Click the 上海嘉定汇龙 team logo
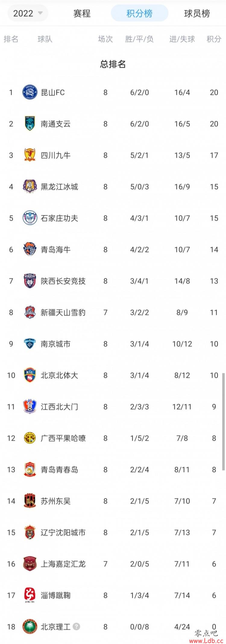Screen dimensions: 226x644 point(30,564)
